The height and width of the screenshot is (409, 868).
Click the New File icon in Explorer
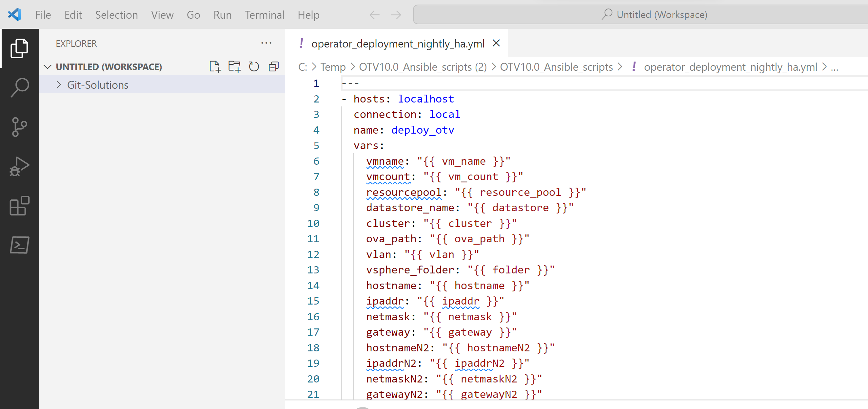[215, 67]
